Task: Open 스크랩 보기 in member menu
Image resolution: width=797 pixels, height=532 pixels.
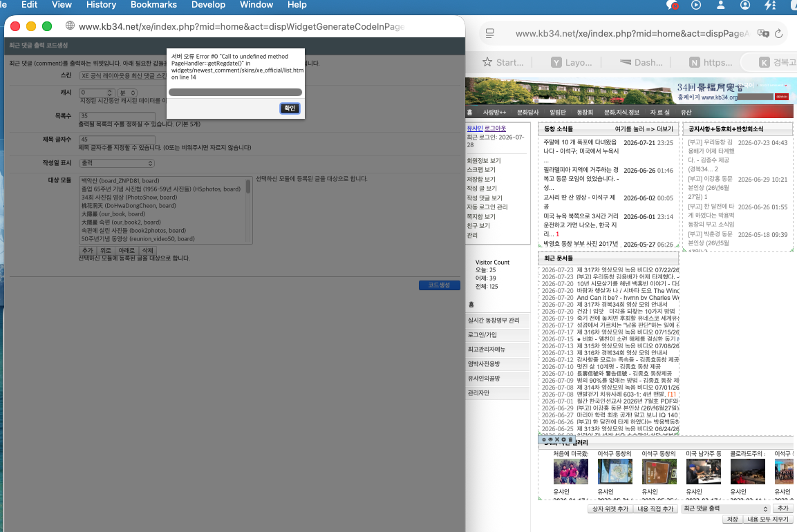Action: pyautogui.click(x=481, y=170)
